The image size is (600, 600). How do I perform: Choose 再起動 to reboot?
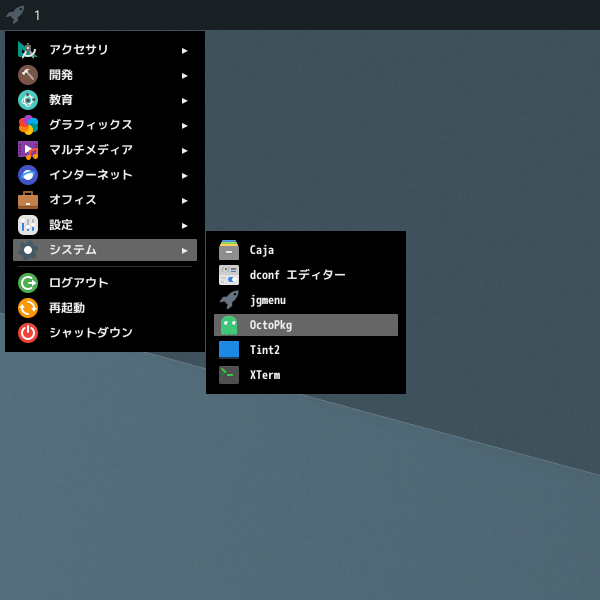coord(105,308)
